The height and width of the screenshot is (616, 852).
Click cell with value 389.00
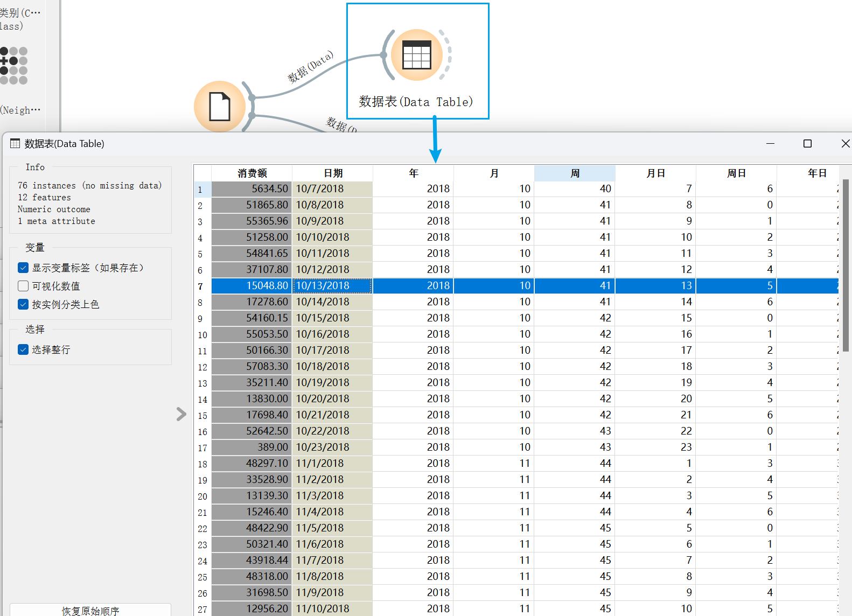pos(252,447)
